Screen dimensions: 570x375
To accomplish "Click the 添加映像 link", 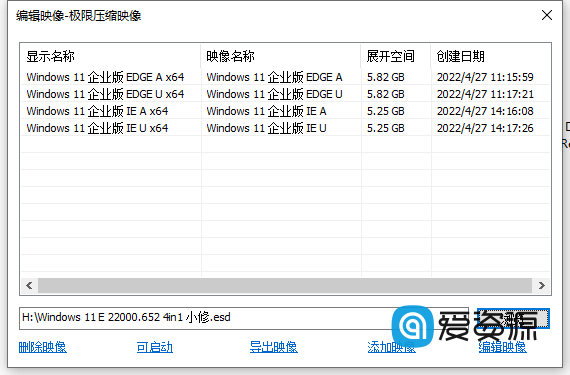I will coord(391,347).
